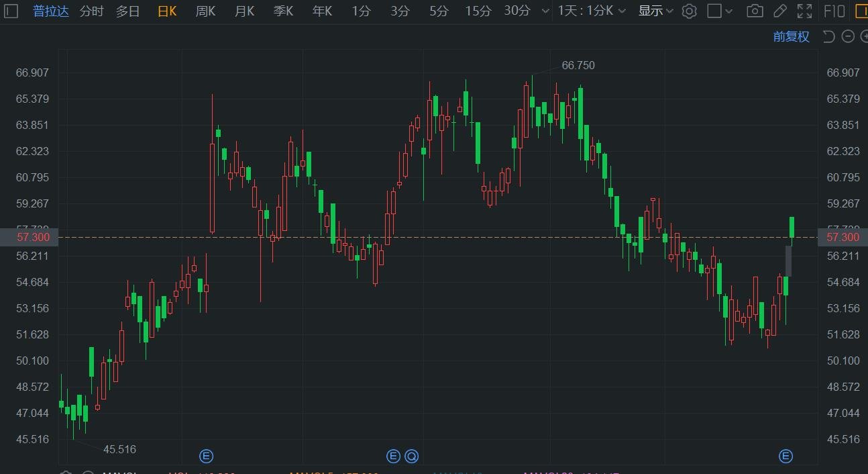Viewport: 868px width, 474px height.
Task: Click the 前复权 adjustment link
Action: (x=792, y=36)
